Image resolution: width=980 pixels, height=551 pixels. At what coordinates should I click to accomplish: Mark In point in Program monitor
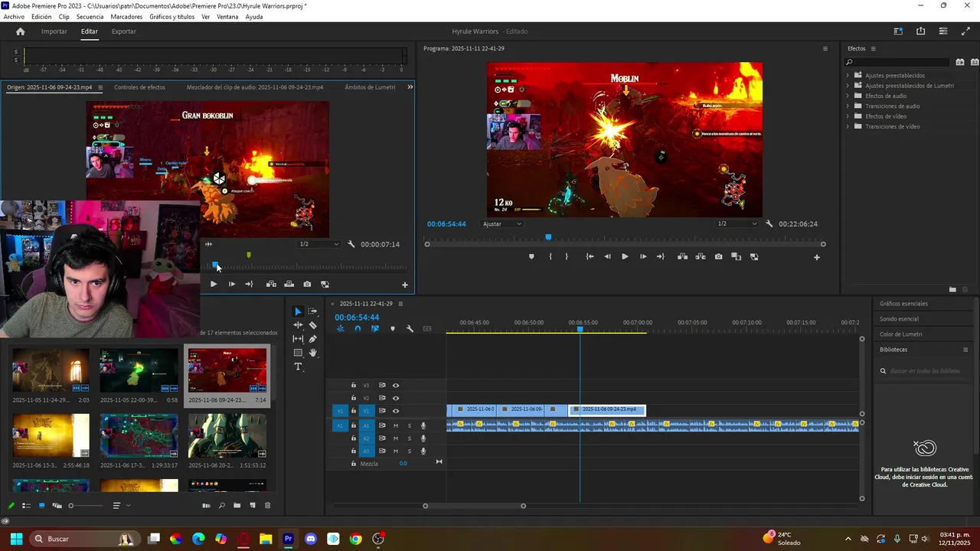point(550,257)
